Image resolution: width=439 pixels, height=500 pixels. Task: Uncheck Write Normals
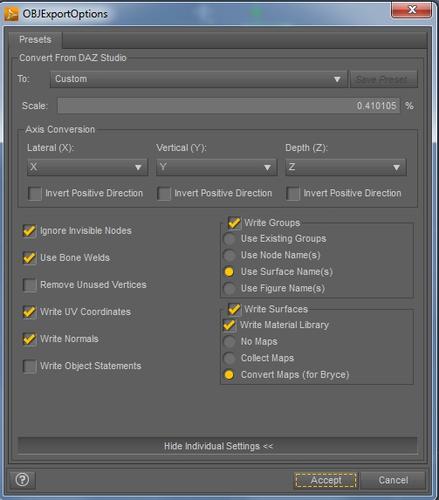coord(29,339)
